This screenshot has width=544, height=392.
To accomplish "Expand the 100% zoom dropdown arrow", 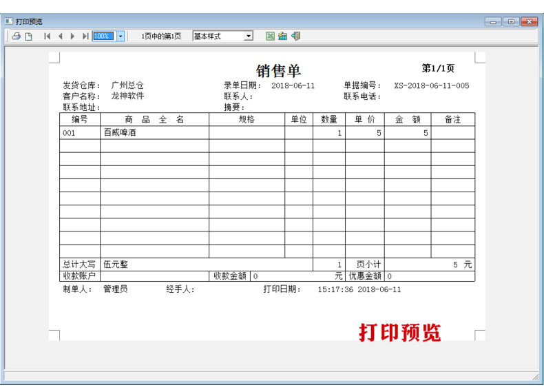I will coord(121,36).
